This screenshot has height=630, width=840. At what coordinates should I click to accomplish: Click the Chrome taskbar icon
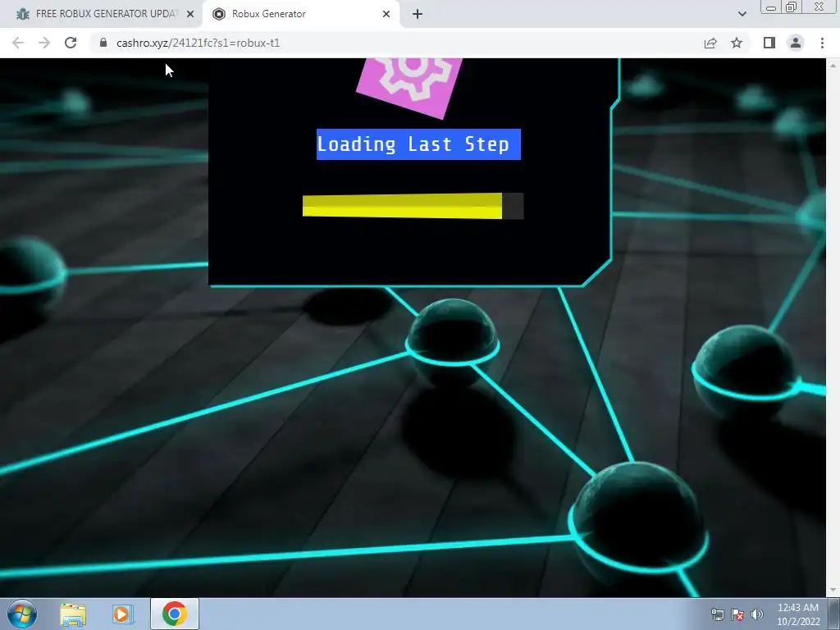coord(174,614)
